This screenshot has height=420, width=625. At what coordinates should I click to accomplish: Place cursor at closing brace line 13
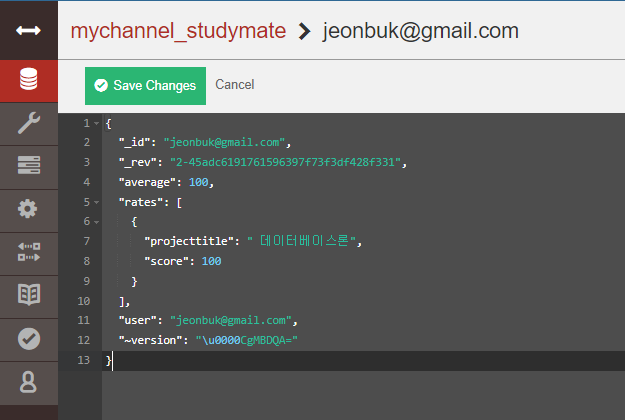point(108,360)
